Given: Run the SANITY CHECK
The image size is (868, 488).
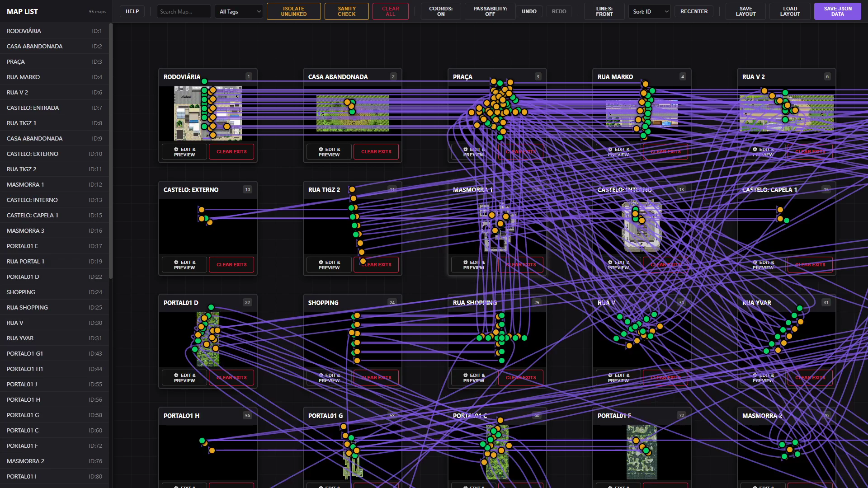Looking at the screenshot, I should tap(347, 11).
